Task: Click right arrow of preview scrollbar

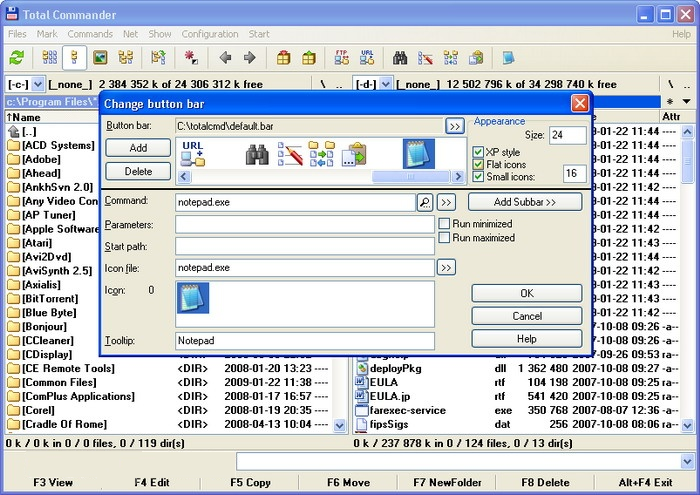Action: click(458, 177)
